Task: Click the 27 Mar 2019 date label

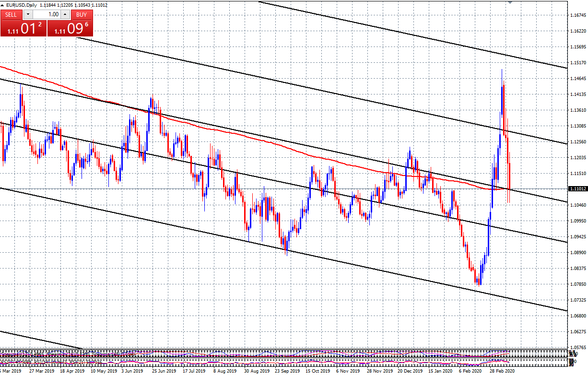Action: click(x=42, y=371)
